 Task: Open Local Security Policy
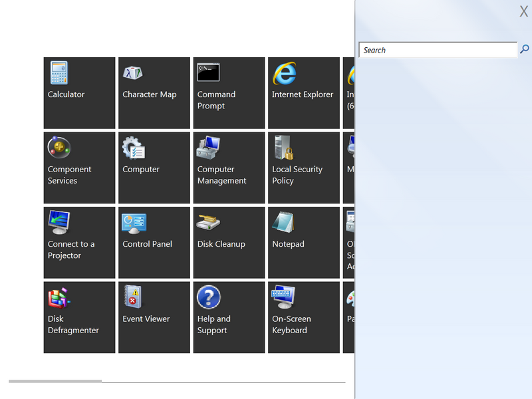pos(303,168)
